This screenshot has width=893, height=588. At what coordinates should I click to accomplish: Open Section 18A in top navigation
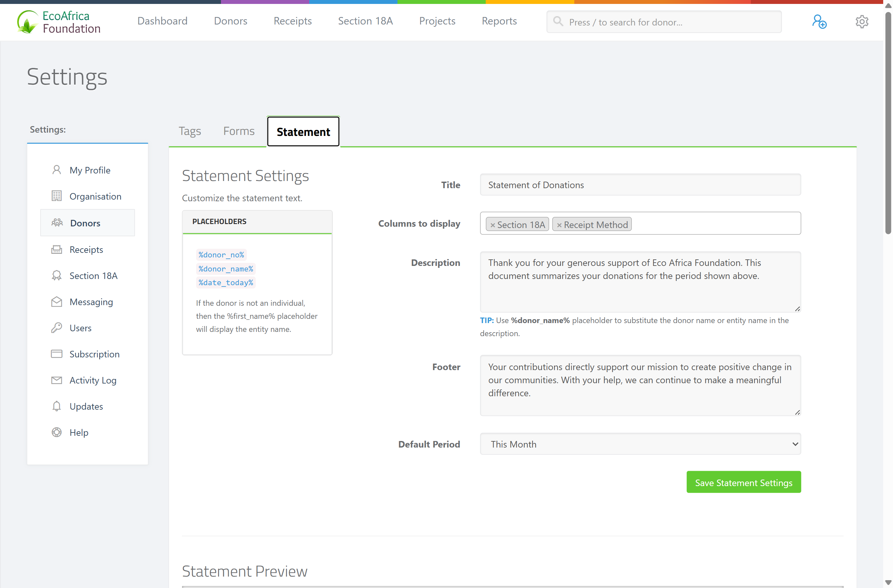click(365, 21)
